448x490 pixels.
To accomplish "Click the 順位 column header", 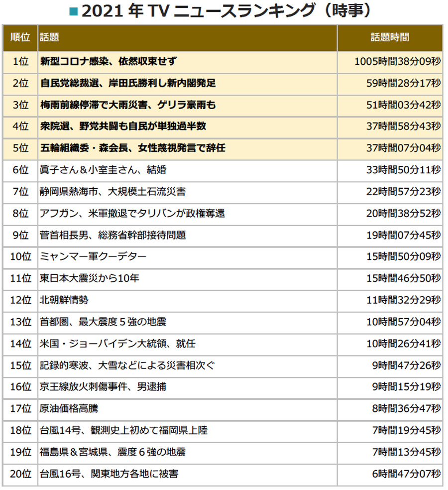I will pyautogui.click(x=20, y=38).
